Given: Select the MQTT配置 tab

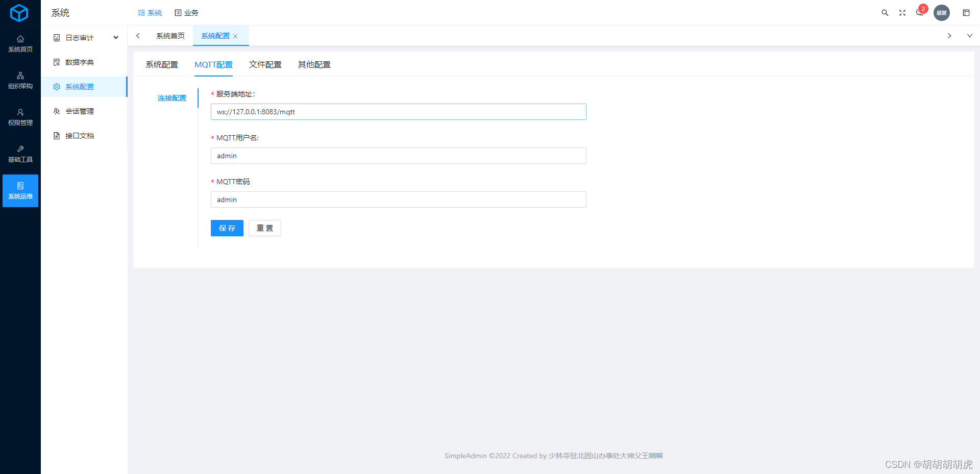Looking at the screenshot, I should tap(213, 65).
